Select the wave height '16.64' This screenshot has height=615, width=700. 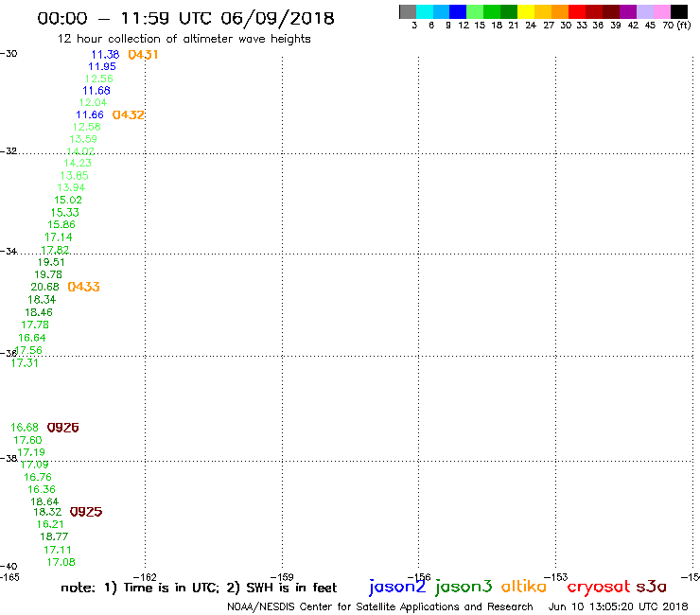tap(32, 338)
